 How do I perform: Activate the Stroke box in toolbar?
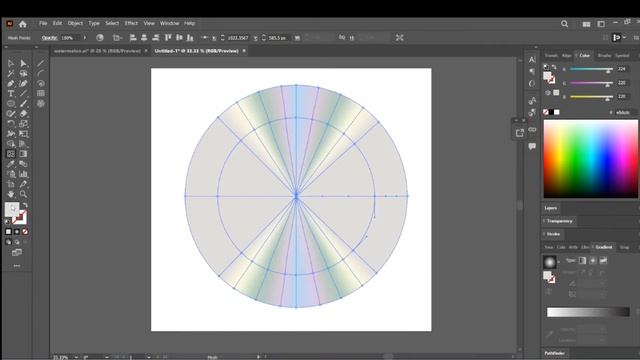coord(20,218)
